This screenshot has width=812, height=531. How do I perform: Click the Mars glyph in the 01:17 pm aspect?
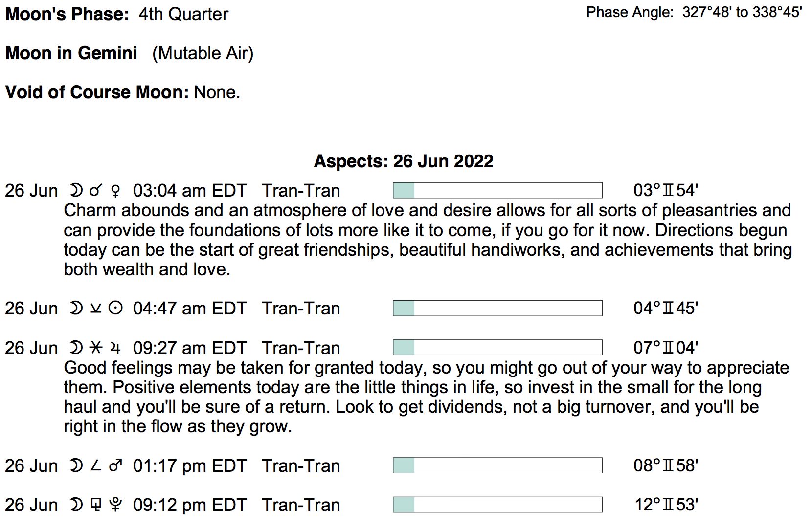(x=115, y=466)
